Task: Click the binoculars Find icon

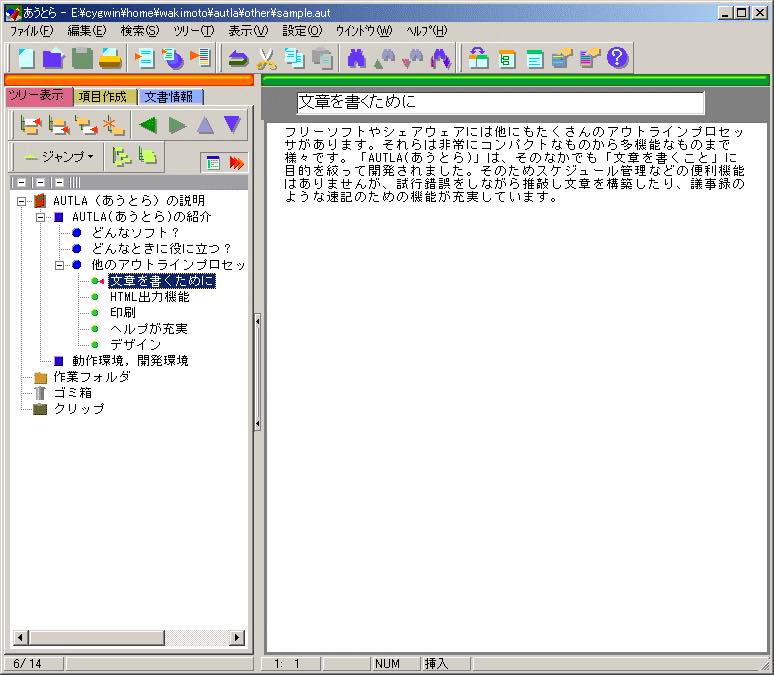Action: [357, 58]
